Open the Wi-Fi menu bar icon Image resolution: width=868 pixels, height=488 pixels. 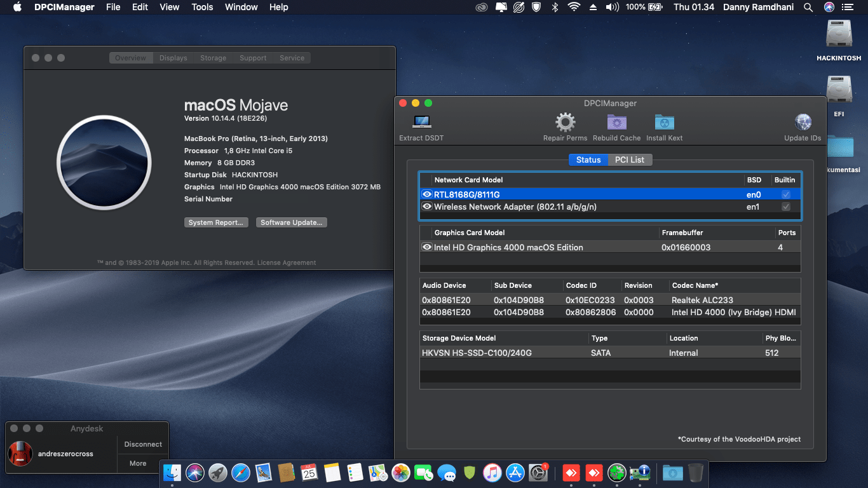click(574, 7)
